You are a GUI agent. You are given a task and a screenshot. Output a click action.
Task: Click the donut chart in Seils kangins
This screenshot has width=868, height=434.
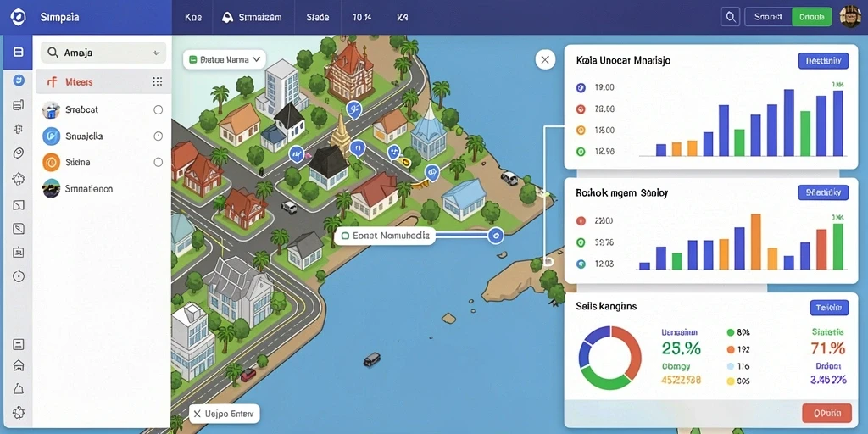[610, 357]
